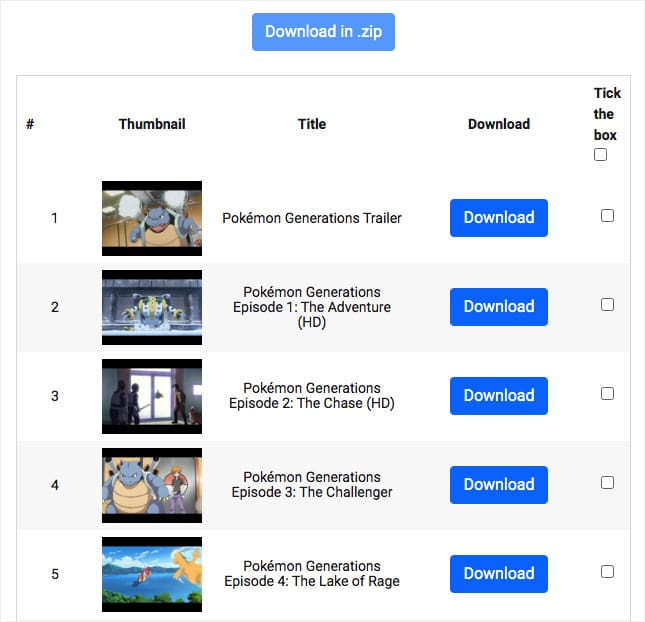The image size is (645, 622).
Task: Open the Episode 4 Lake of Rage thumbnail
Action: pos(152,574)
